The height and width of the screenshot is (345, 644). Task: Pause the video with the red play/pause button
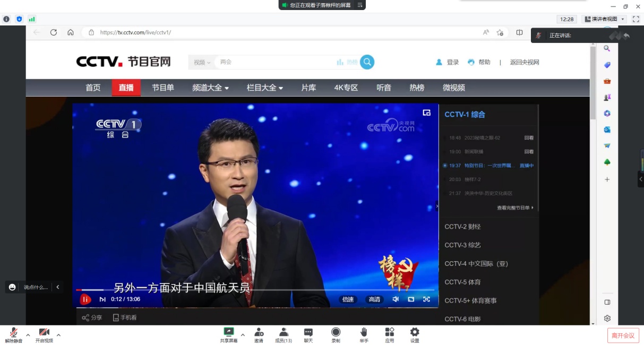85,299
